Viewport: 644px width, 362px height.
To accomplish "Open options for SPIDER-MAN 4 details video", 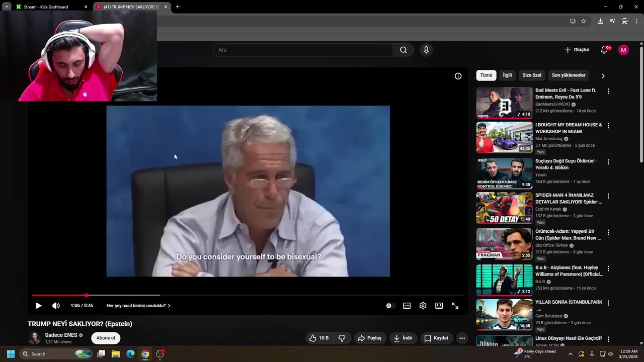I will click(x=608, y=196).
